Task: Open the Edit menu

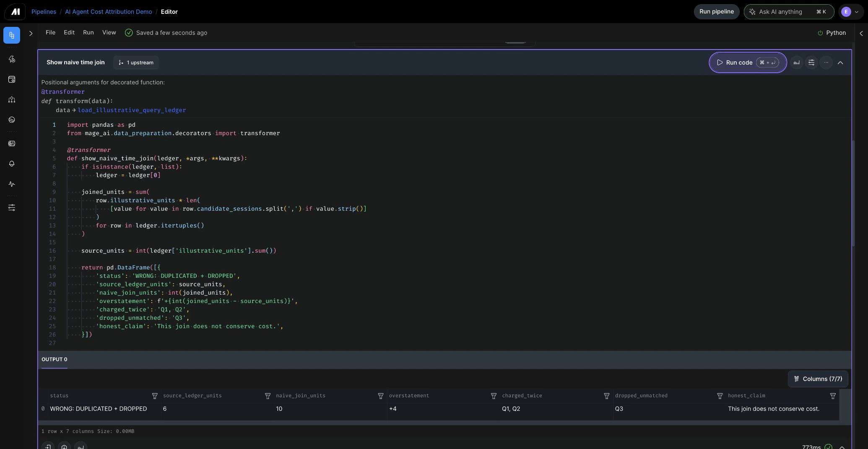Action: click(69, 33)
